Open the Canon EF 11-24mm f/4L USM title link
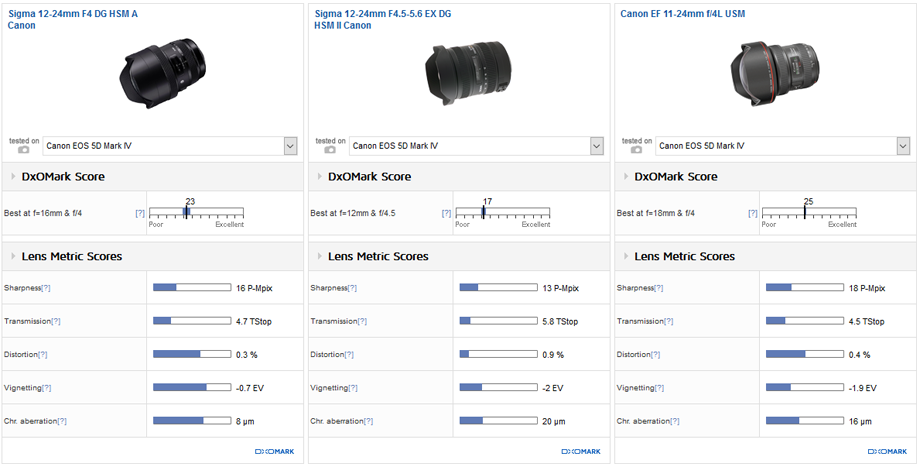Image resolution: width=920 pixels, height=467 pixels. tap(682, 14)
